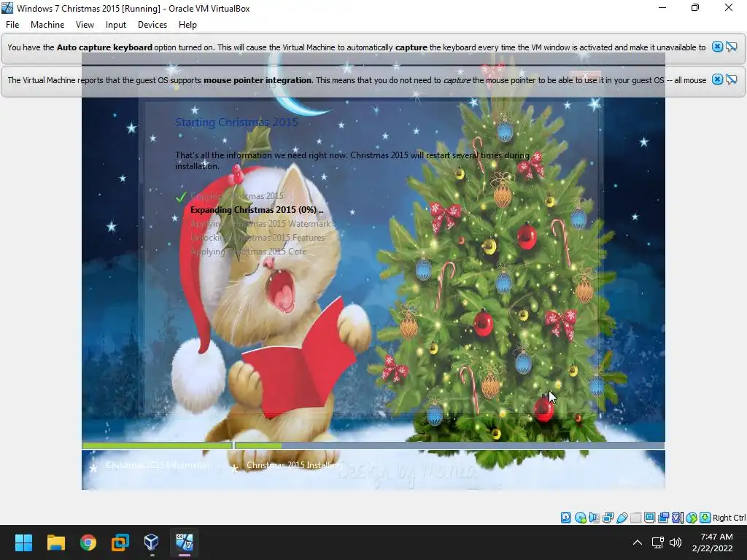
Task: Click the network adapters status indicator
Action: pyautogui.click(x=608, y=518)
